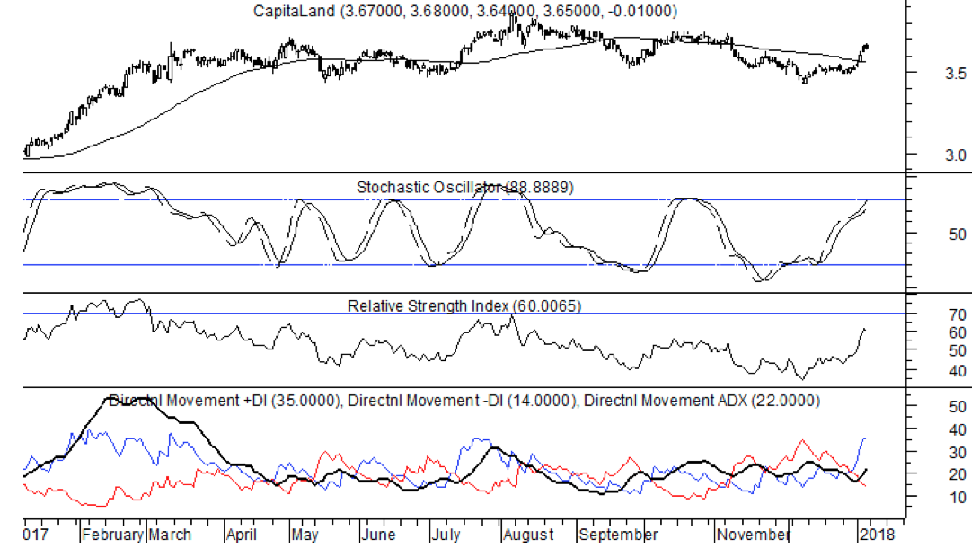The image size is (980, 557).
Task: Click the Directnl Movement ADX (22.0000) label
Action: tap(702, 400)
